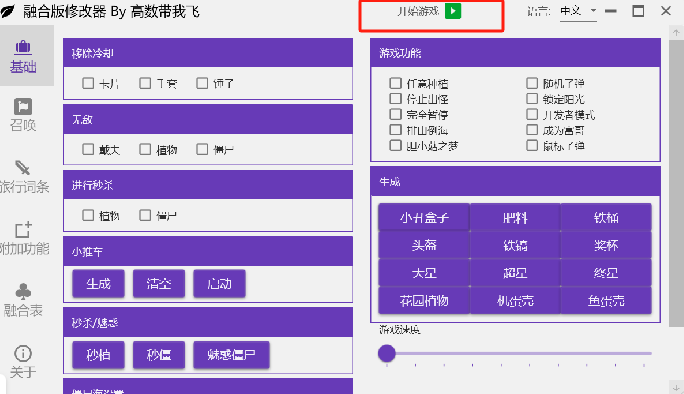Screen dimensions: 684x394
Task: Go to 附加功能 with the add-box icon
Action: [x=24, y=239]
